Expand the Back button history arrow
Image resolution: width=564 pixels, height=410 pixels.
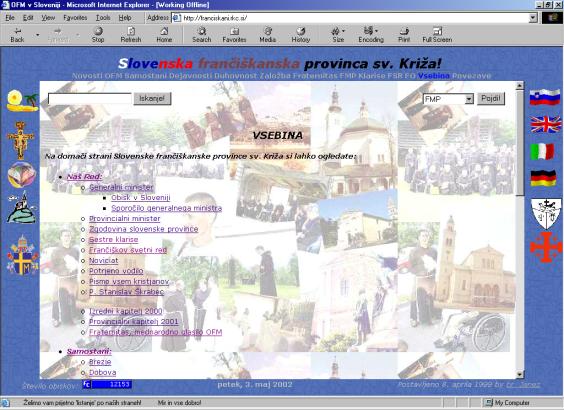tap(37, 35)
